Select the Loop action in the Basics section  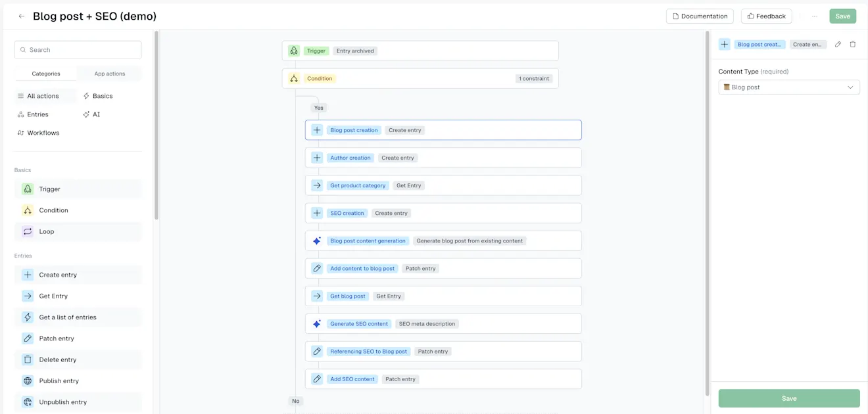46,231
